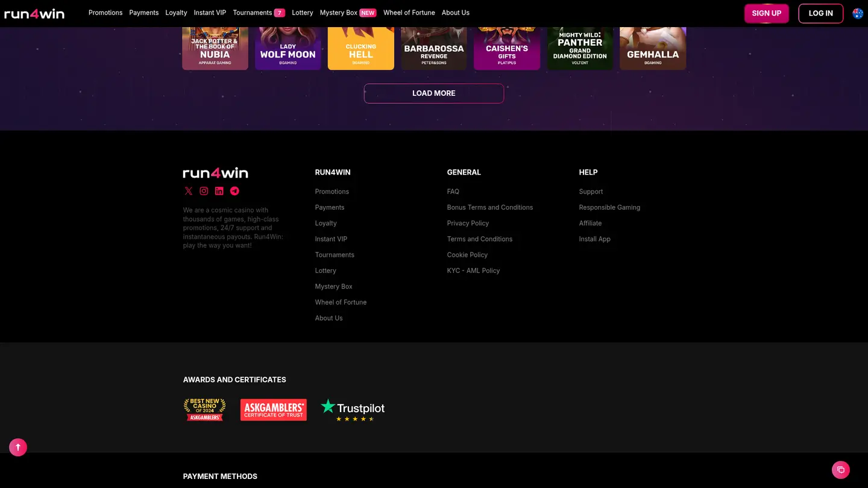The width and height of the screenshot is (868, 488).
Task: Open the Support link under Help
Action: (x=591, y=192)
